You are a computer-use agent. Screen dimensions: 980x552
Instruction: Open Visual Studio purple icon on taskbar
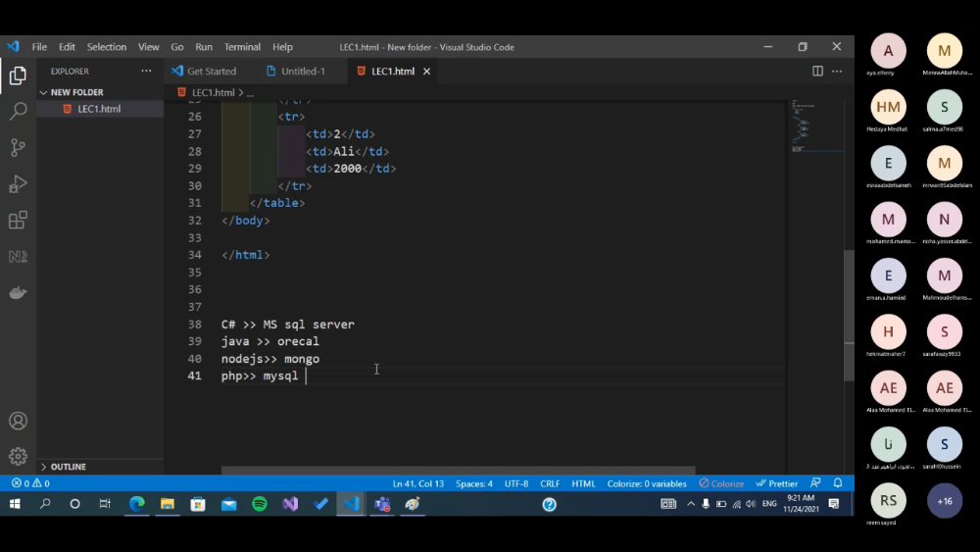(x=290, y=504)
